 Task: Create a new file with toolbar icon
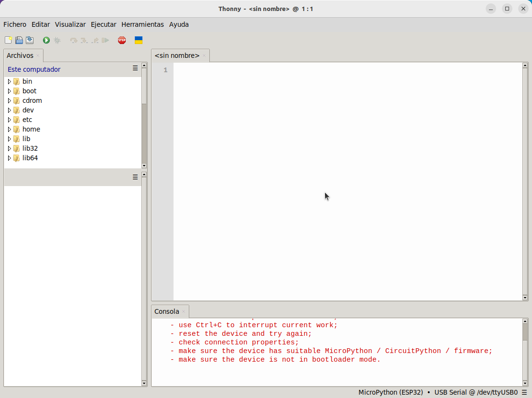8,40
